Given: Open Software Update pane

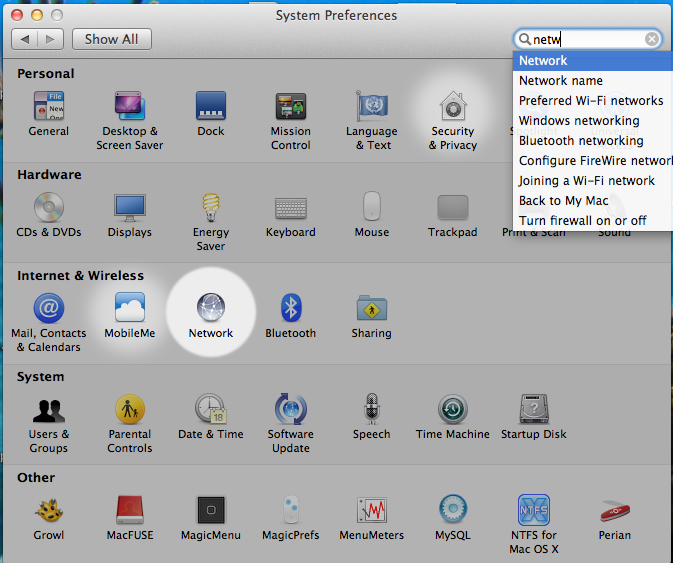Looking at the screenshot, I should coord(291,424).
